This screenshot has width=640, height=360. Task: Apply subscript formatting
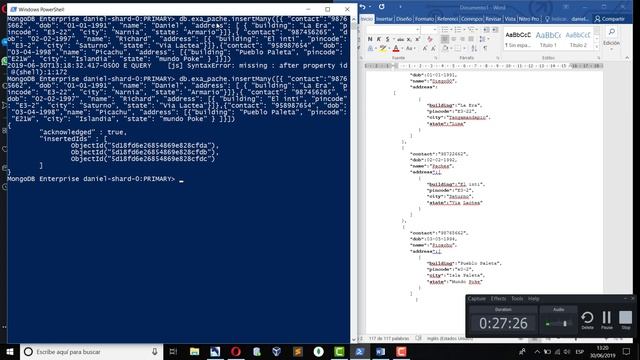click(x=409, y=39)
